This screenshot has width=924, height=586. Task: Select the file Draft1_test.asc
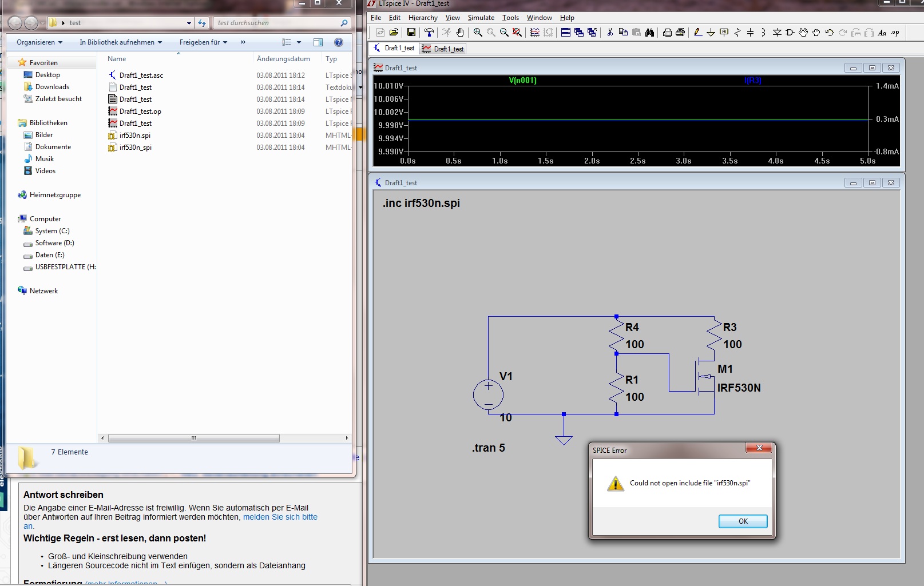pos(141,75)
